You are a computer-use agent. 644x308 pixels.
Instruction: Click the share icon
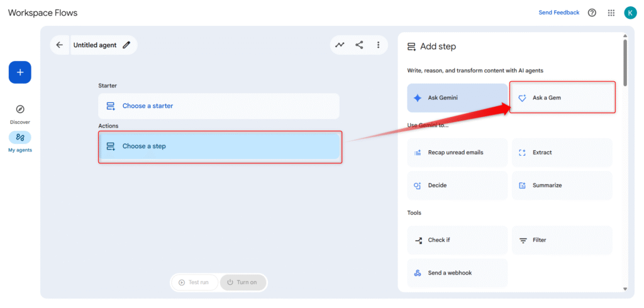359,45
